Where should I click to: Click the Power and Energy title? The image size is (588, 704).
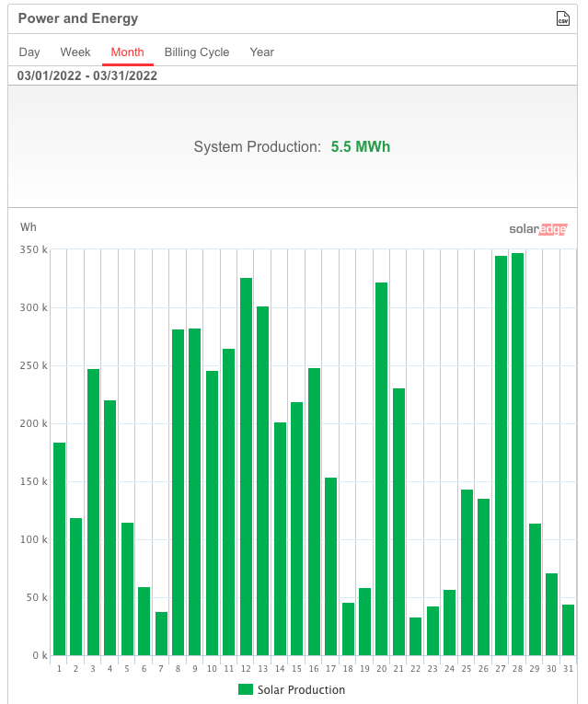coord(78,18)
